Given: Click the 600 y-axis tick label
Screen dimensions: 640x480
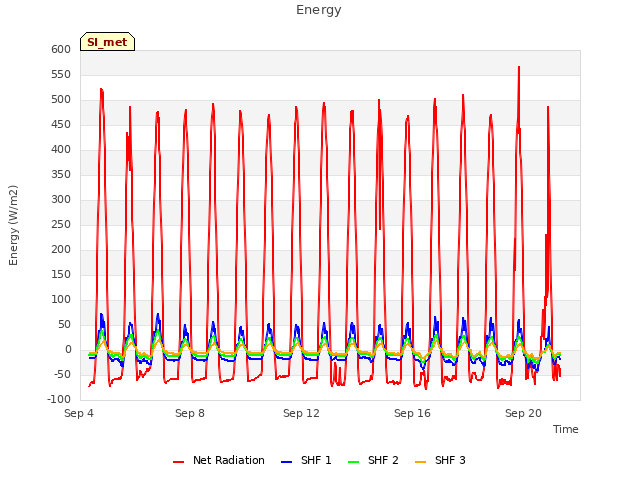Looking at the screenshot, I should point(61,50).
